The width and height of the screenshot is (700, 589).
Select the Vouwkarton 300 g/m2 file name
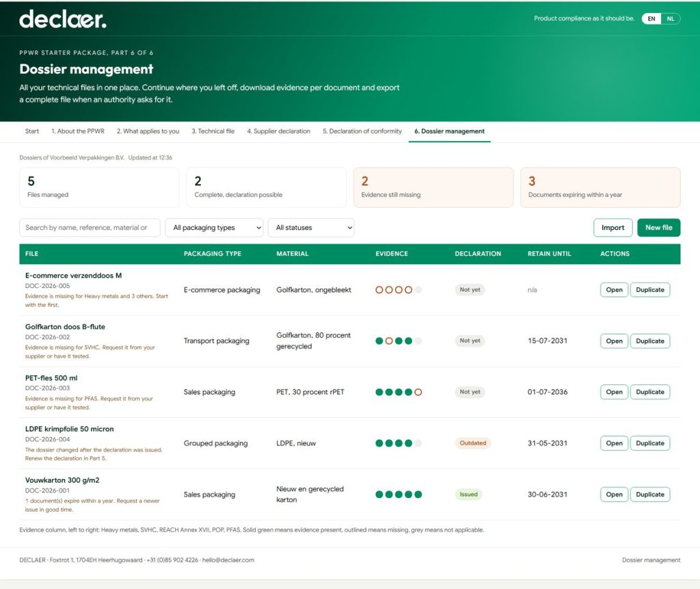click(x=62, y=480)
